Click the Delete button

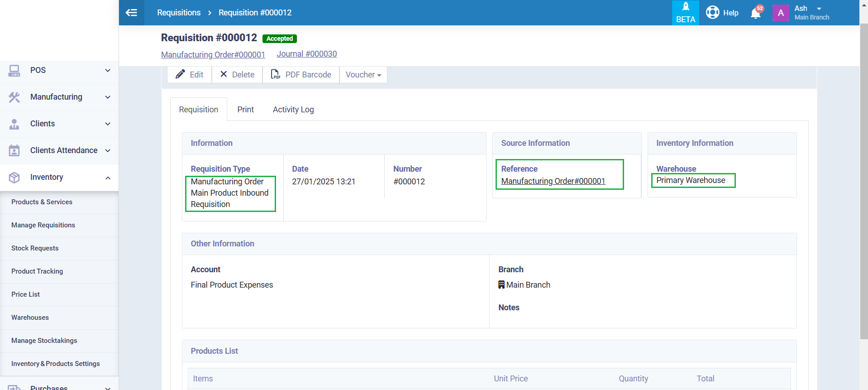coord(237,75)
